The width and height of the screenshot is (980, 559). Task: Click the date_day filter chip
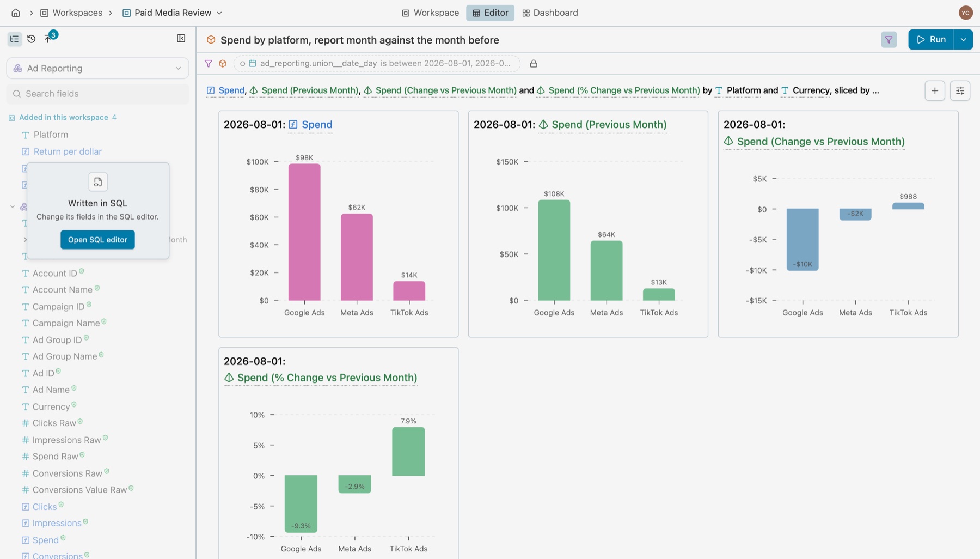pos(376,64)
